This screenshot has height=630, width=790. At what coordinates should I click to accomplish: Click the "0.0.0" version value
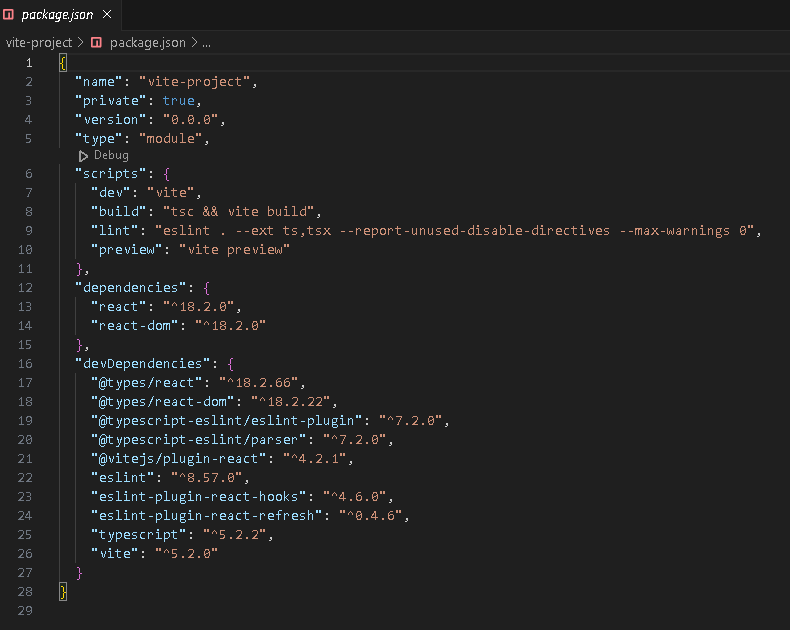pos(190,120)
